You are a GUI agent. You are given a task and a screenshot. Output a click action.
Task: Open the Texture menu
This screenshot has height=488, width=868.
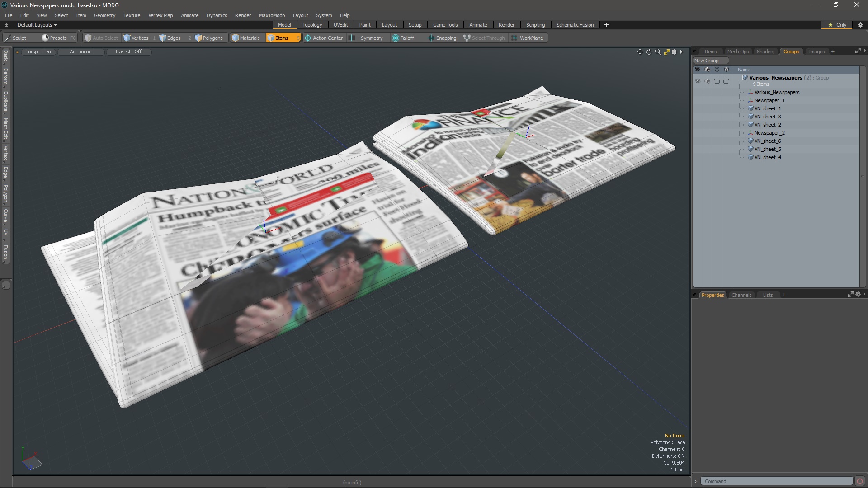coord(132,15)
